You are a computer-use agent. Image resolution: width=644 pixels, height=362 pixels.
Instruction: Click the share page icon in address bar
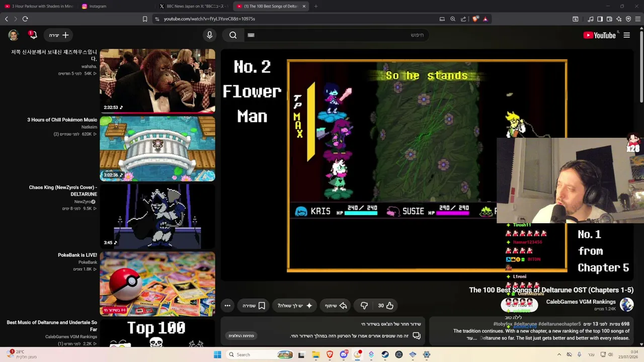point(463,19)
